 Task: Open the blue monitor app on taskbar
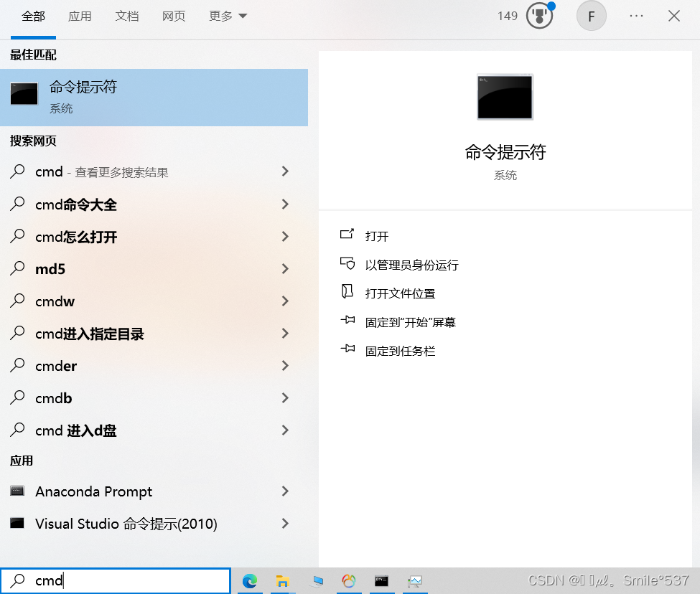click(317, 581)
